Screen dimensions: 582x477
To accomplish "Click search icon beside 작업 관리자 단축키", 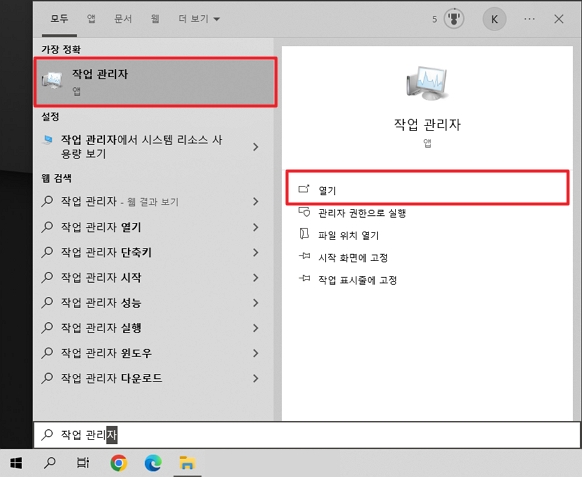I will coord(47,252).
